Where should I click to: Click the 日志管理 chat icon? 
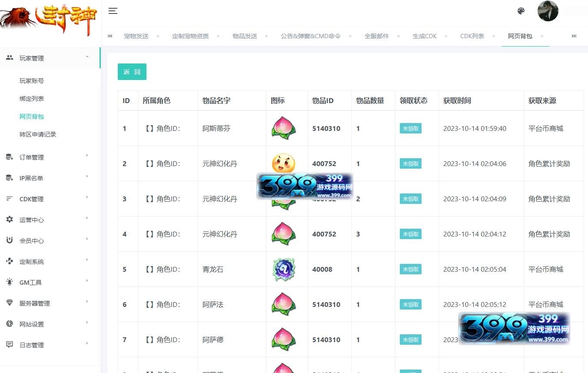pyautogui.click(x=10, y=345)
